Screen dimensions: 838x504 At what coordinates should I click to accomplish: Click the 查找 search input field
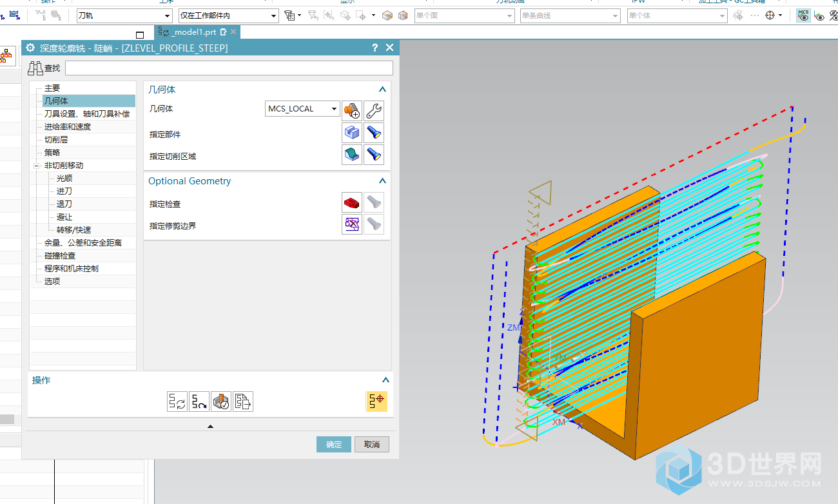pos(229,68)
